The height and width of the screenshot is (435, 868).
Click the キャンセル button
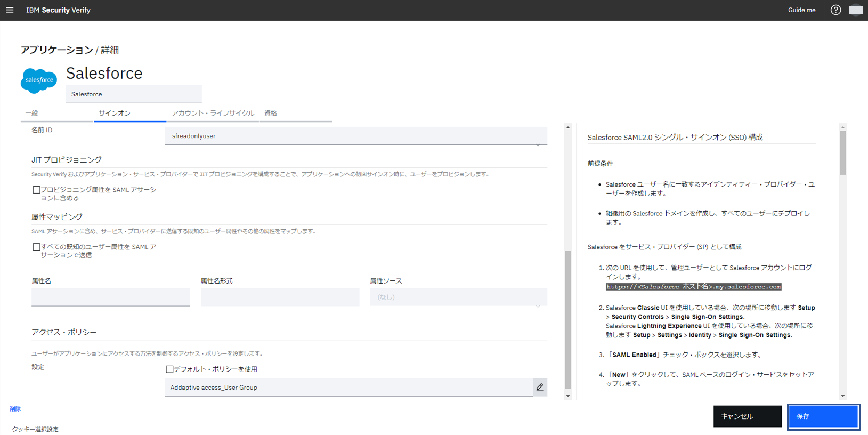(748, 416)
